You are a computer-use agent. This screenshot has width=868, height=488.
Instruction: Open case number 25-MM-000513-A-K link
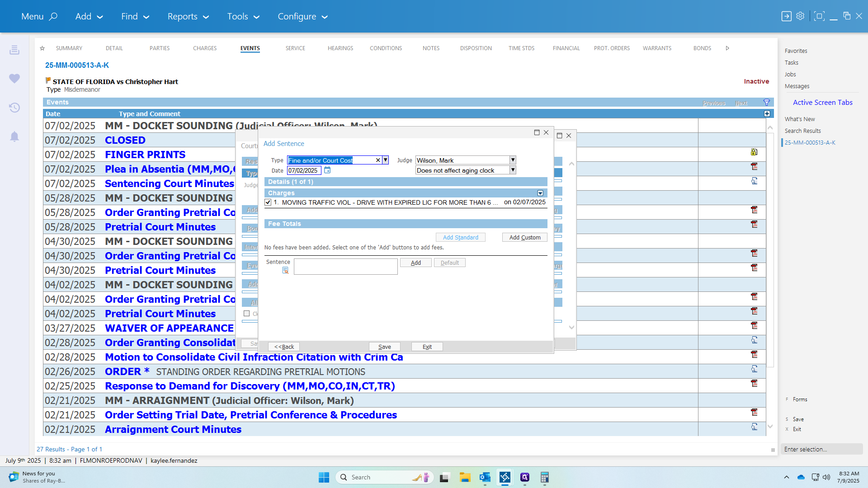pos(77,65)
